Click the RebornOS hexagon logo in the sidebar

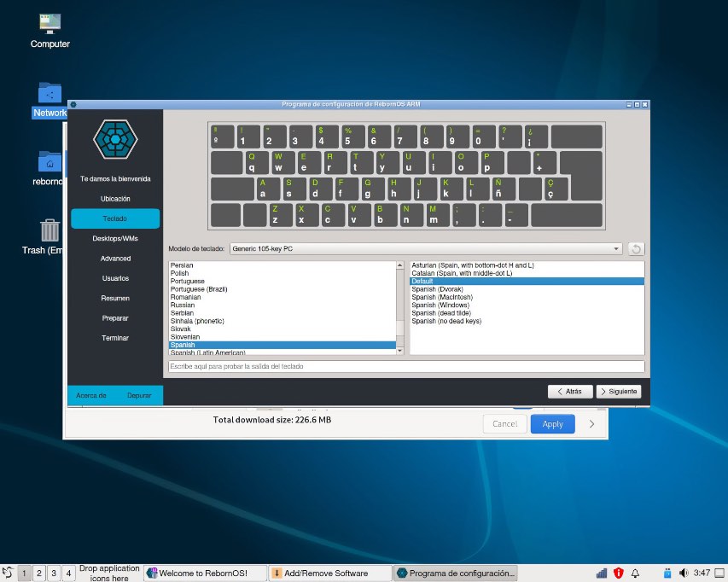pos(115,139)
